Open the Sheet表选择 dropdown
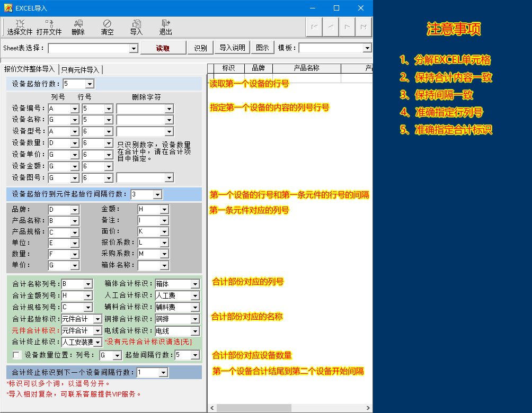 (x=134, y=49)
